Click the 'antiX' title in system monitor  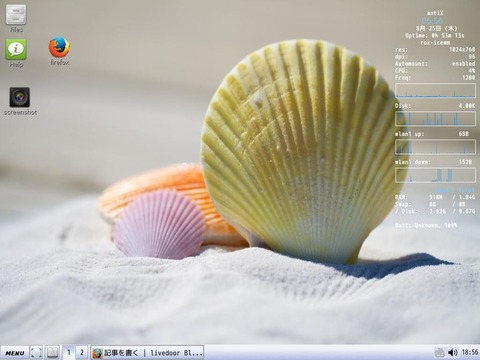[435, 13]
